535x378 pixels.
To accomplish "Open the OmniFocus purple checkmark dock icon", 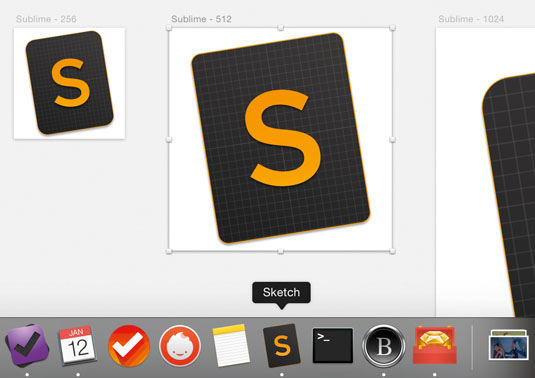I will [x=27, y=345].
